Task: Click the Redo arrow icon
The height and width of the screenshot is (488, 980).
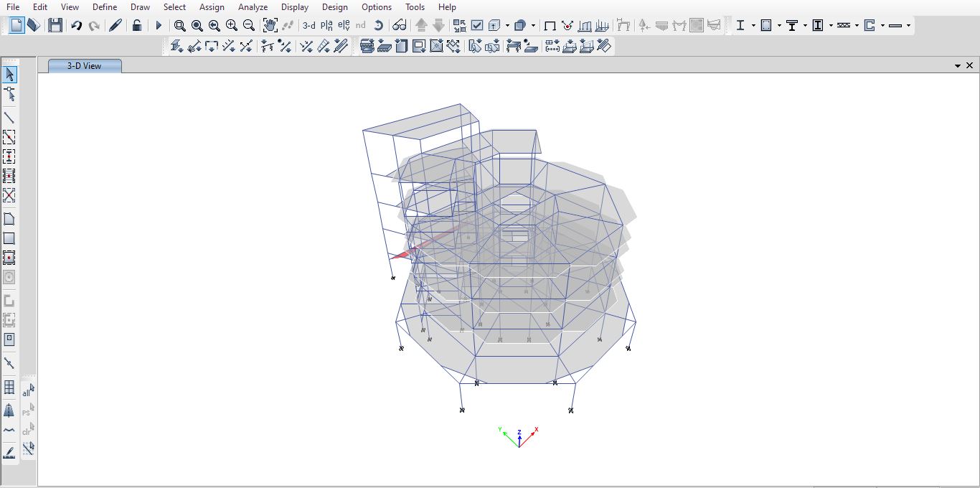Action: [x=94, y=26]
